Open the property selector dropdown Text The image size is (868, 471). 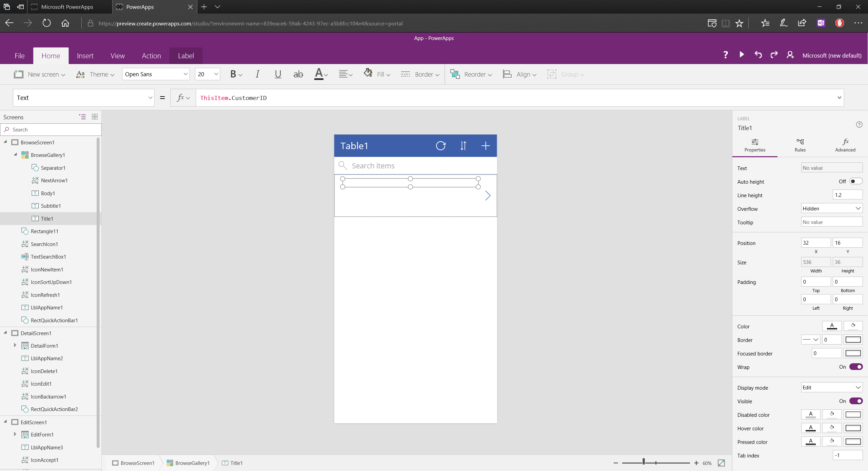84,98
